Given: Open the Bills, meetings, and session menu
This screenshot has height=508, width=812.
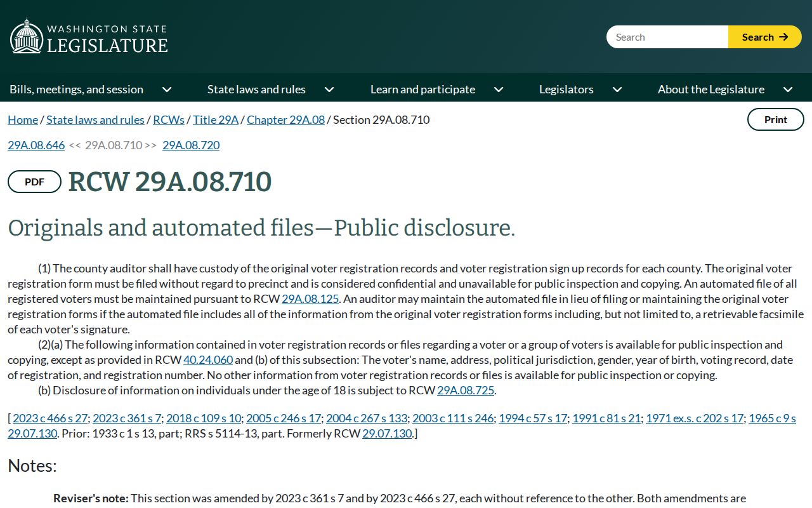Looking at the screenshot, I should coord(76,90).
